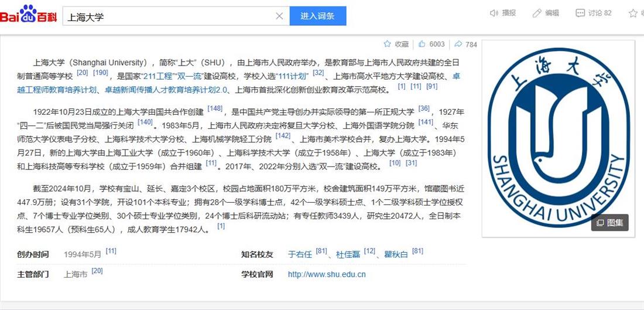
Task: Click the 知名校友 label
Action: pos(257,254)
